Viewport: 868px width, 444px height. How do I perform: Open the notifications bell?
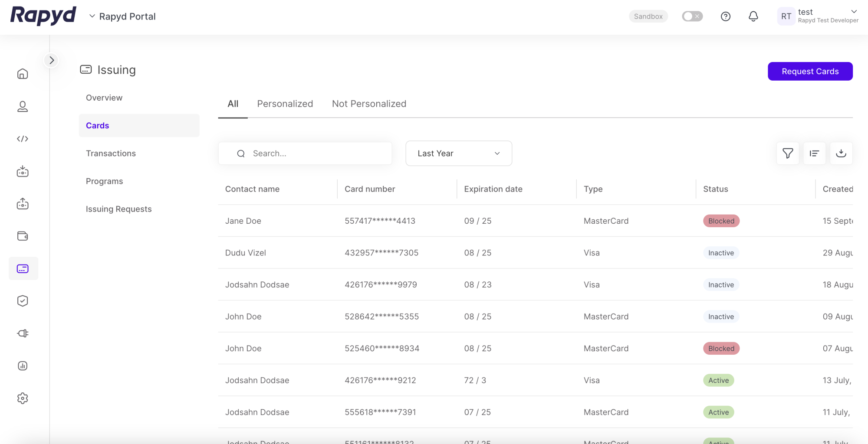tap(753, 16)
